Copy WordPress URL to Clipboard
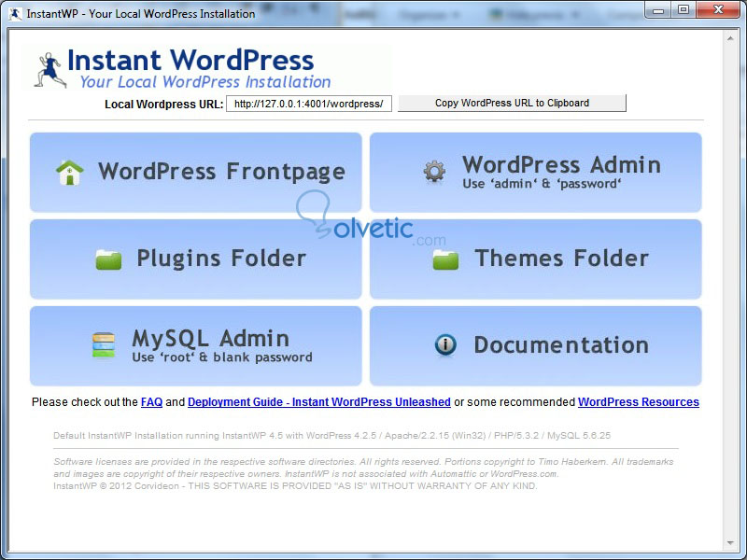 tap(512, 104)
